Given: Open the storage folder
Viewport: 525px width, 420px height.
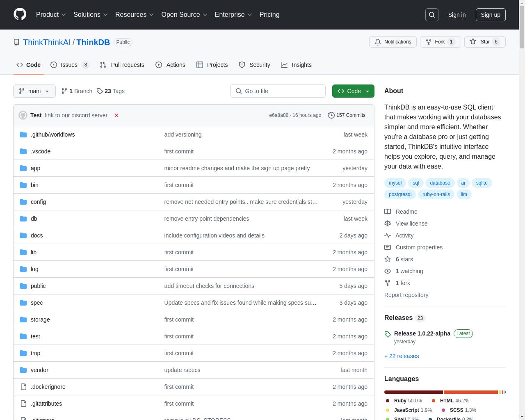Looking at the screenshot, I should tap(40, 320).
